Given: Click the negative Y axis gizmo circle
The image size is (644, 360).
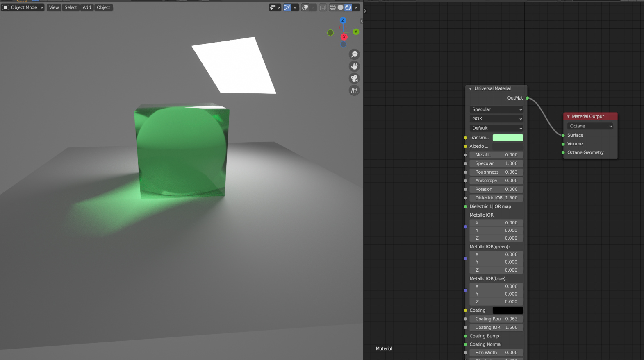Looking at the screenshot, I should [330, 33].
